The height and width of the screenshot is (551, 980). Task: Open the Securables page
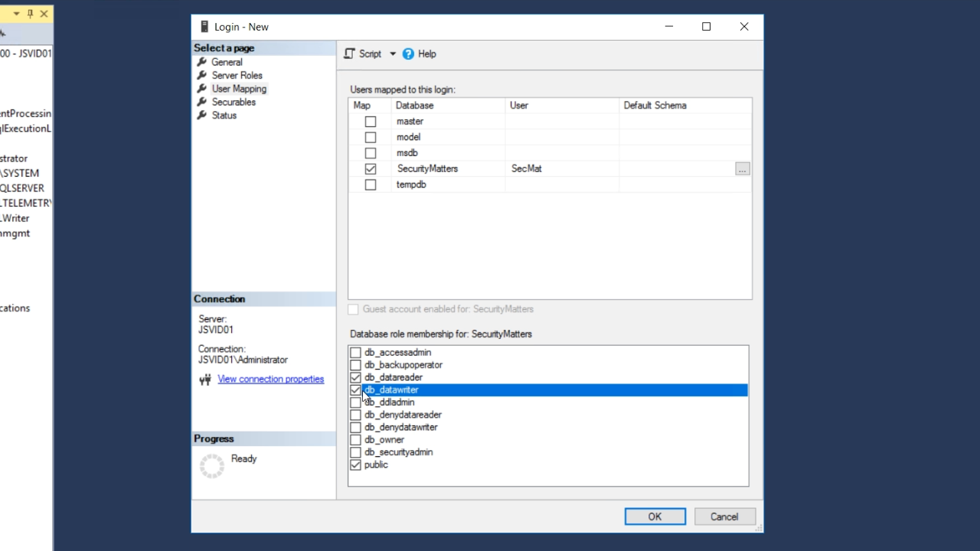coord(234,102)
